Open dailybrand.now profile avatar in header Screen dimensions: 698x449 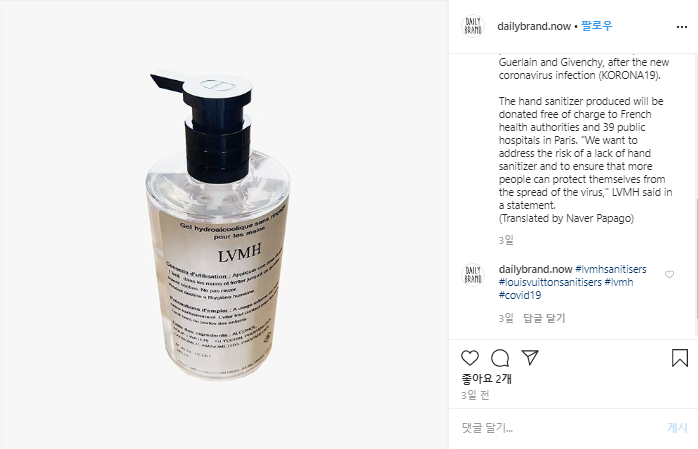point(473,26)
